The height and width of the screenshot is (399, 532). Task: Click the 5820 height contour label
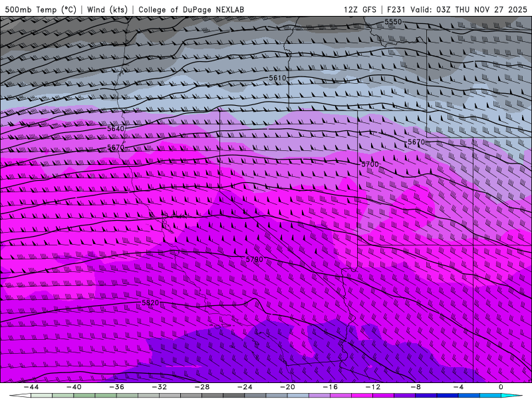(x=150, y=303)
